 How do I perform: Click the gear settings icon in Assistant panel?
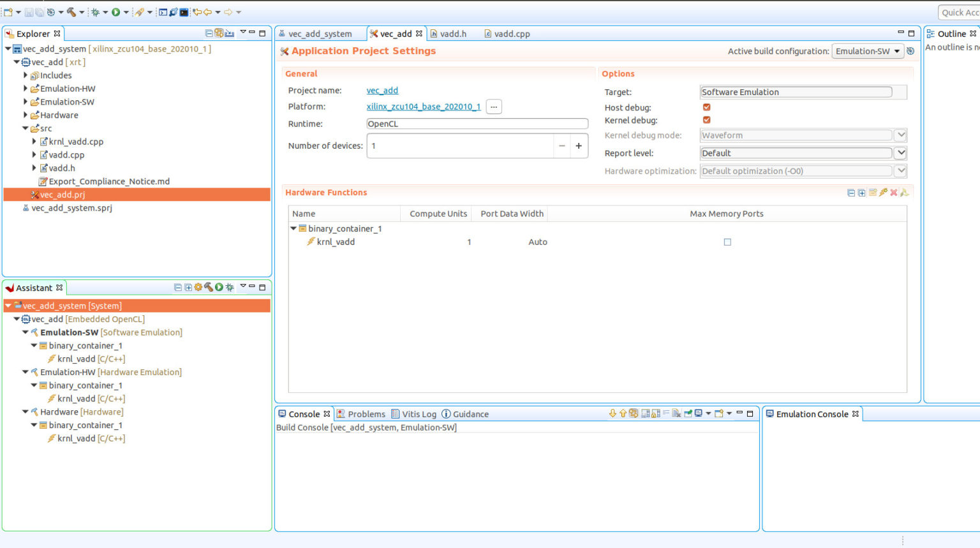(198, 287)
